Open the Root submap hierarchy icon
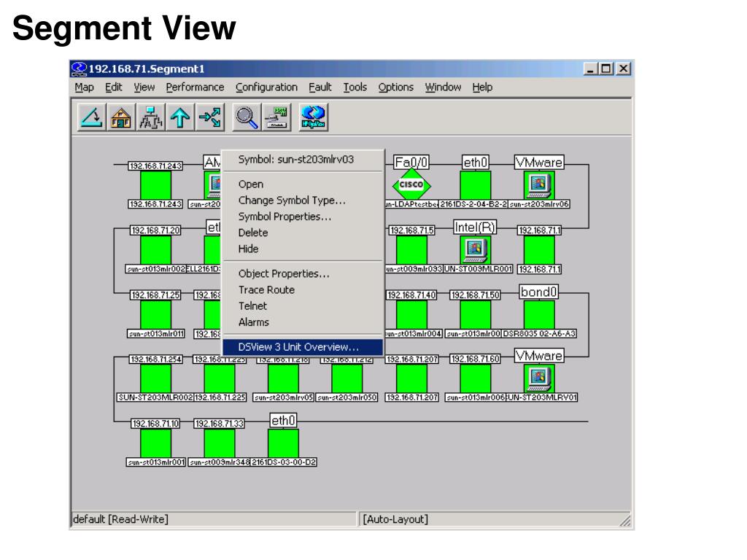 [150, 117]
